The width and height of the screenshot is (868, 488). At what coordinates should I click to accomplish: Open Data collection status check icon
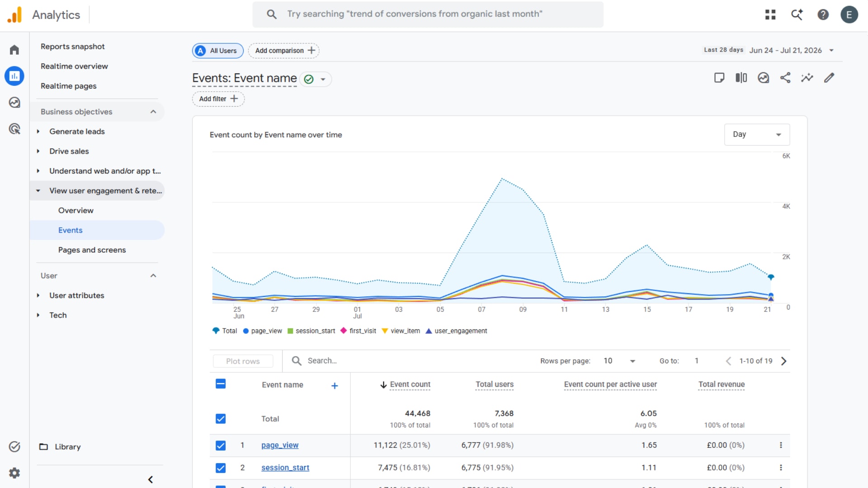(14, 446)
